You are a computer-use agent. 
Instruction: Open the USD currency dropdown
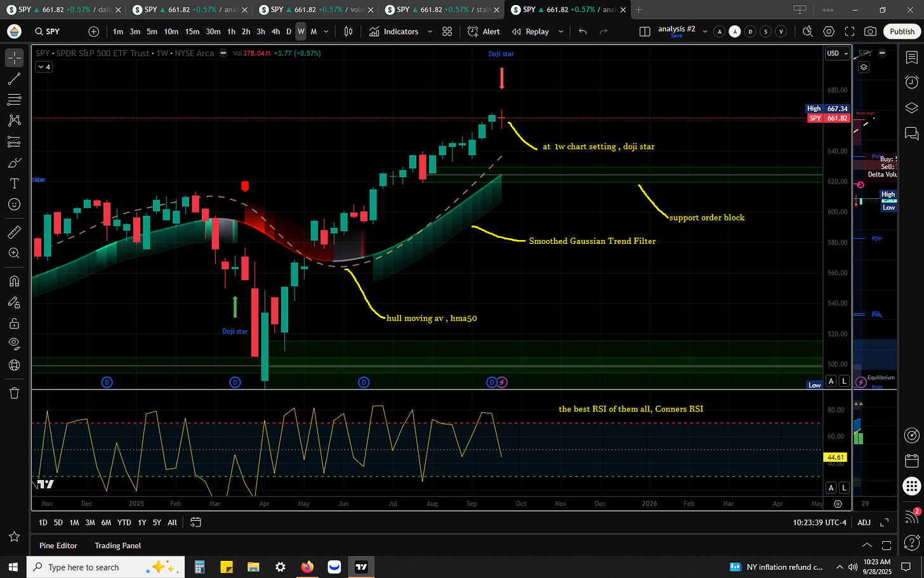[837, 53]
